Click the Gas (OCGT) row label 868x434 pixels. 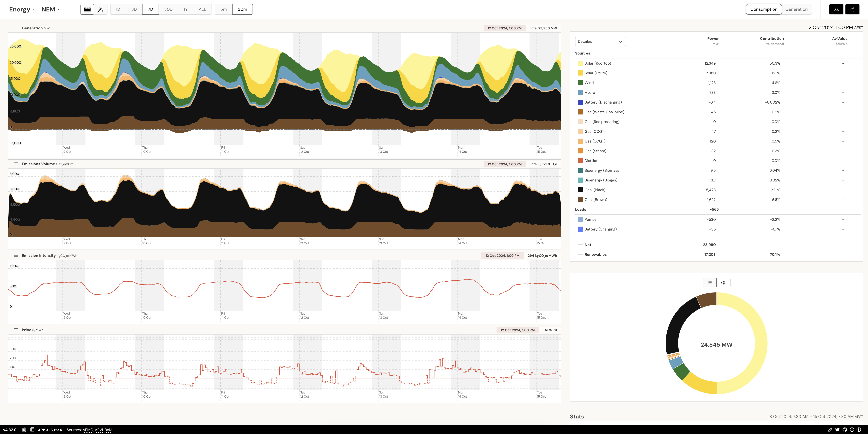click(x=595, y=132)
